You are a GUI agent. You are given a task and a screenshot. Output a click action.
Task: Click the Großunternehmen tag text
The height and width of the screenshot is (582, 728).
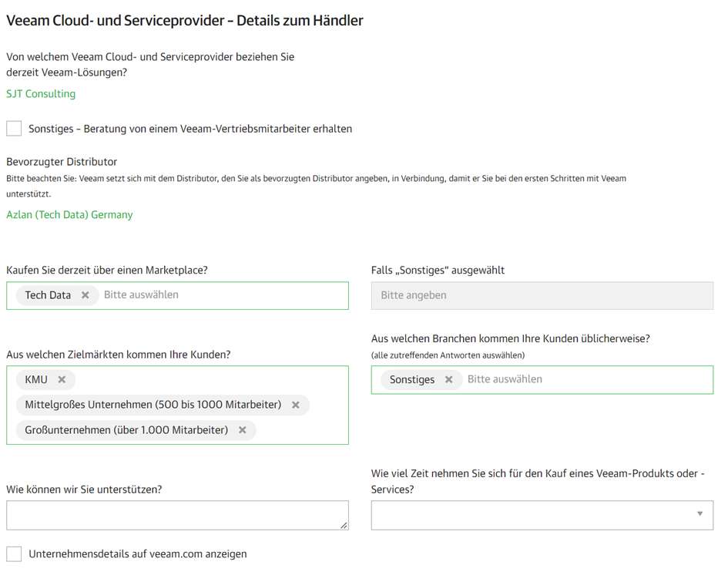pyautogui.click(x=126, y=430)
